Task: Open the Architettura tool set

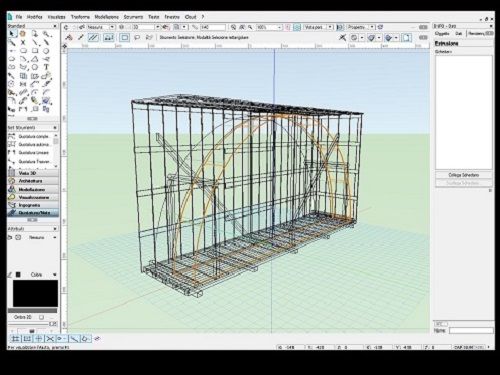Action: tap(33, 181)
